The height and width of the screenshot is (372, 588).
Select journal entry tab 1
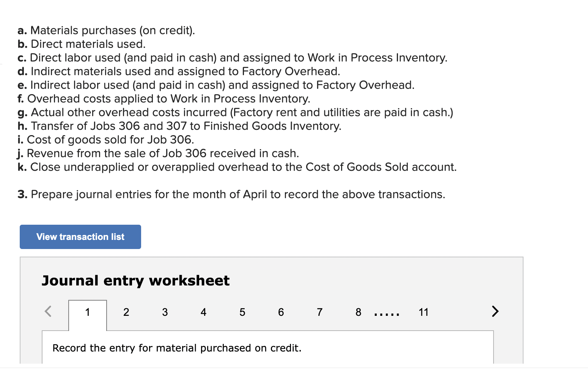(87, 312)
